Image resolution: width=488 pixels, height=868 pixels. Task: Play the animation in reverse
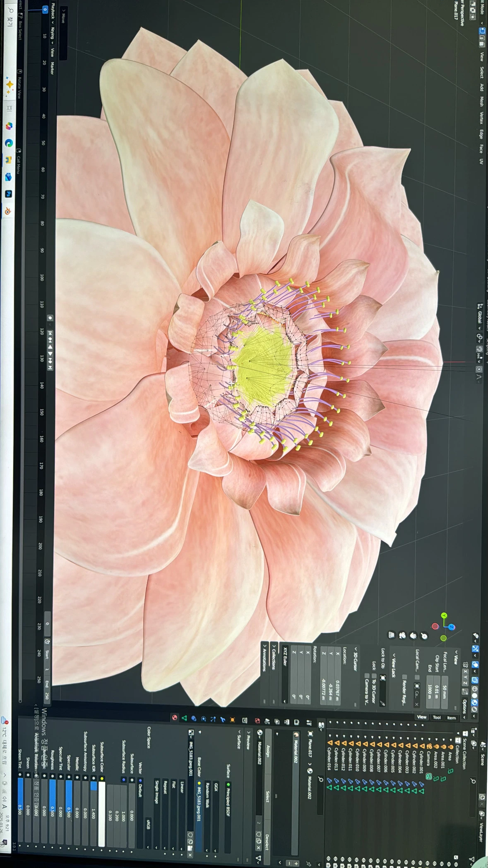[x=50, y=346]
